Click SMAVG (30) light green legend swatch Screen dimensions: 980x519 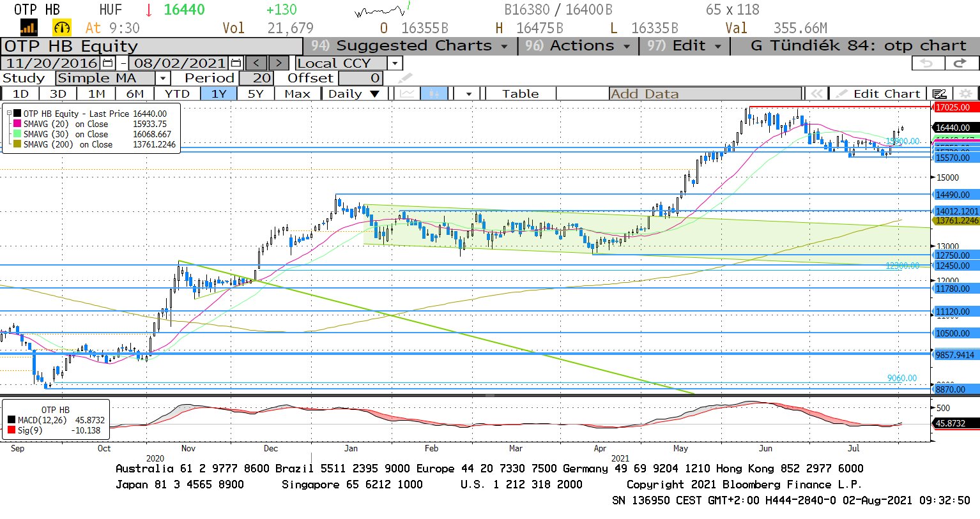pos(18,134)
